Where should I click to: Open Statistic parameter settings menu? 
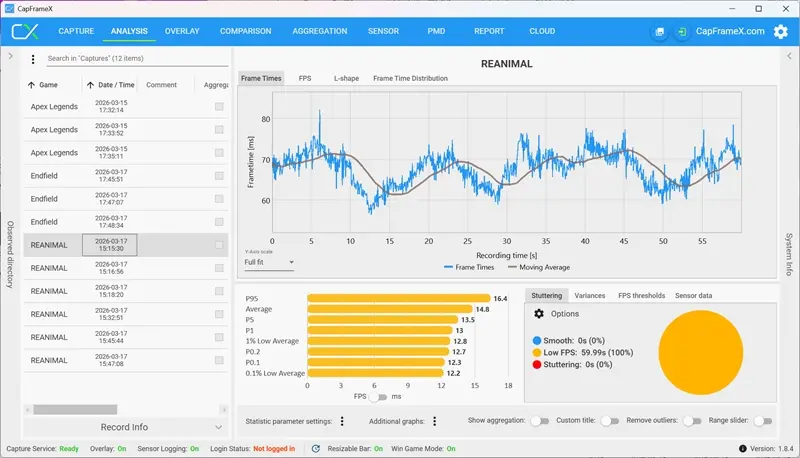342,422
